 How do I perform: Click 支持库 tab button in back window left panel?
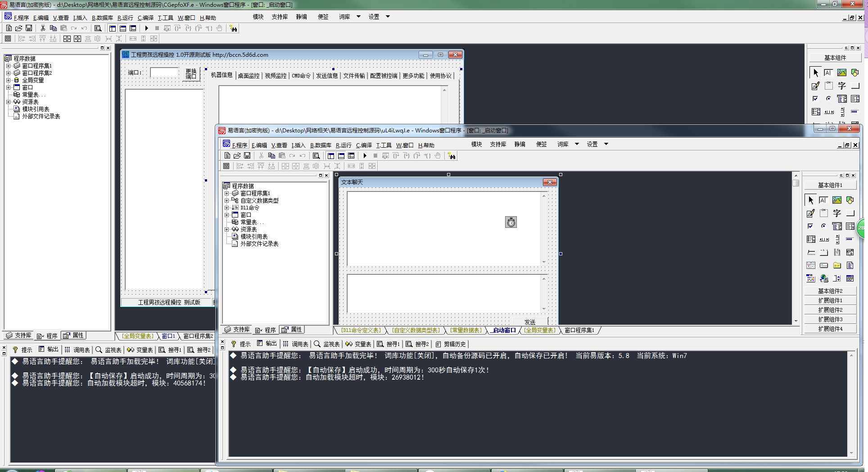(x=18, y=336)
